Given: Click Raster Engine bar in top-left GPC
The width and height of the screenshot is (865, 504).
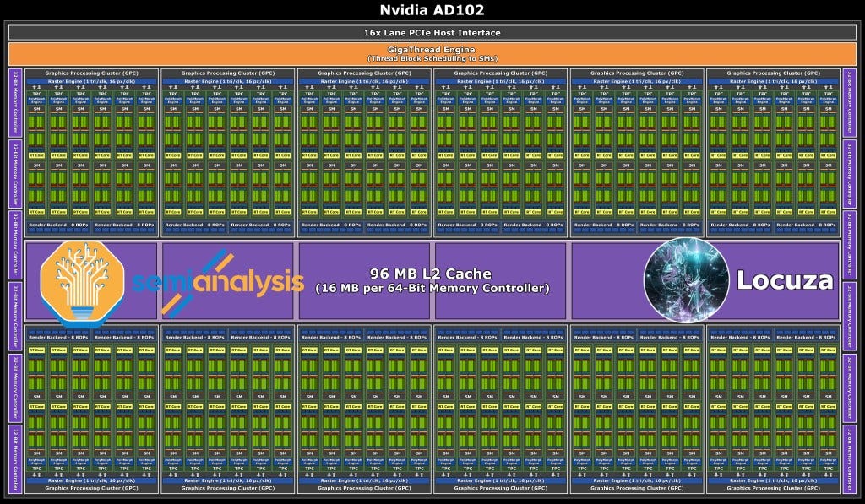Looking at the screenshot, I should [x=91, y=81].
